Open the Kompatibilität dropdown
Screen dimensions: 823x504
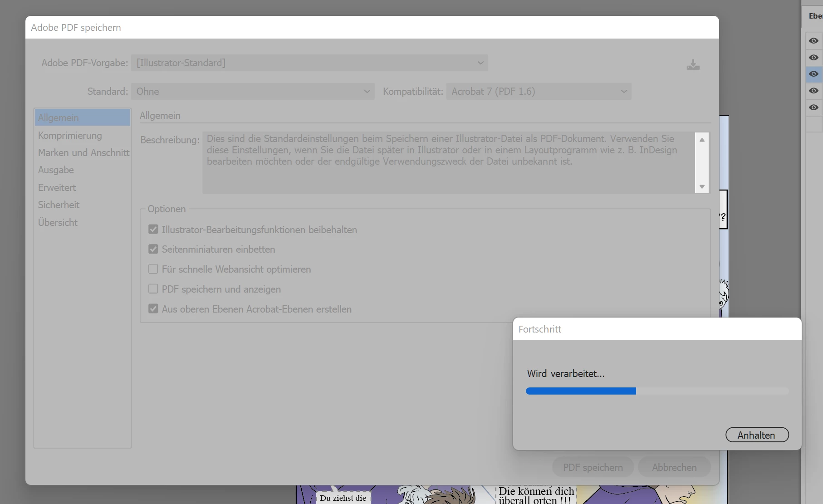pos(539,92)
